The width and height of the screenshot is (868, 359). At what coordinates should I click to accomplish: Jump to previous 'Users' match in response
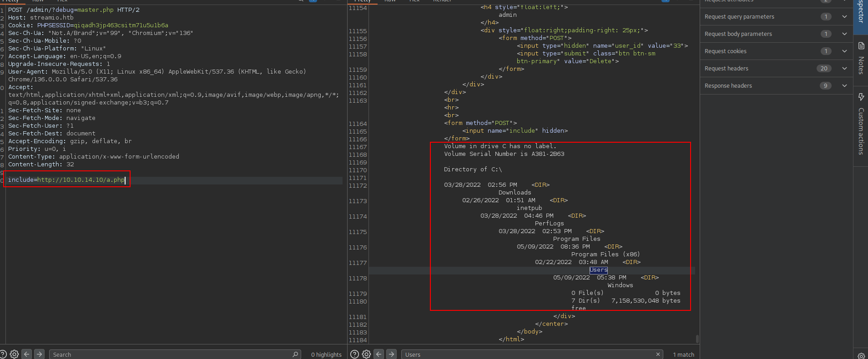click(379, 354)
